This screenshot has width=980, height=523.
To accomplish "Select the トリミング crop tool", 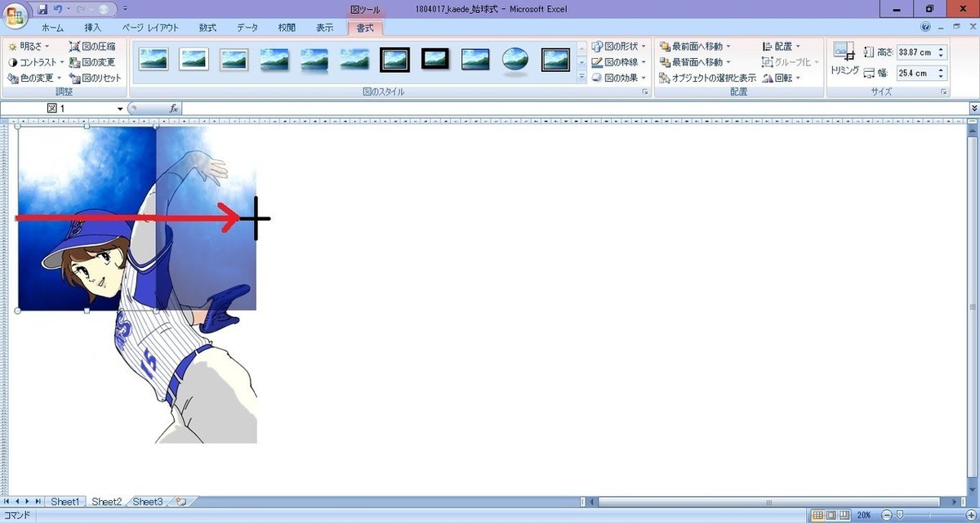I will pyautogui.click(x=844, y=59).
